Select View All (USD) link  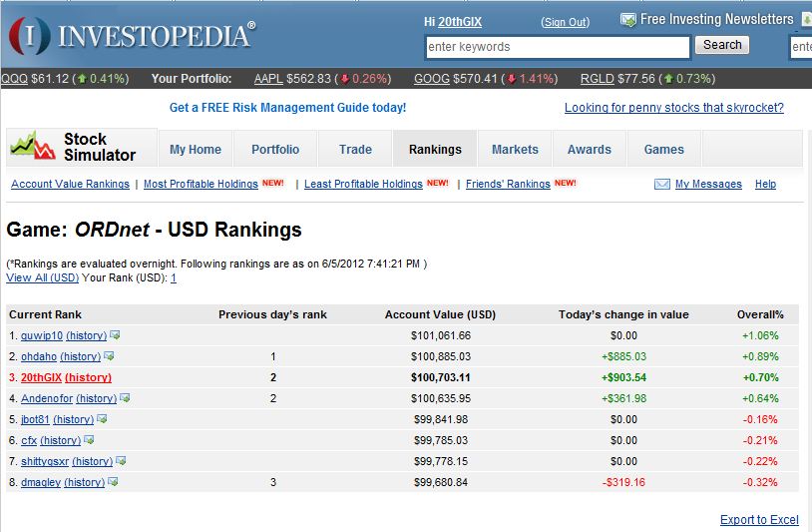pos(43,278)
